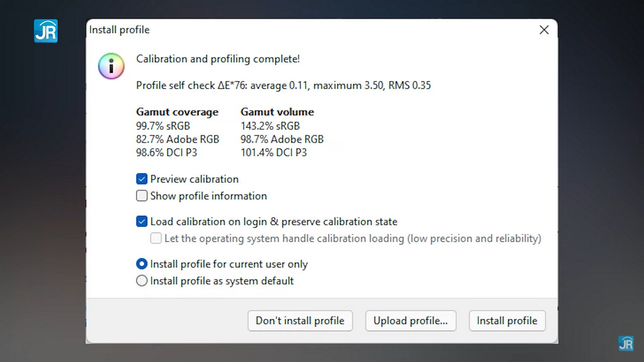Click the Gamut volume heading
This screenshot has height=362, width=644.
pos(277,112)
